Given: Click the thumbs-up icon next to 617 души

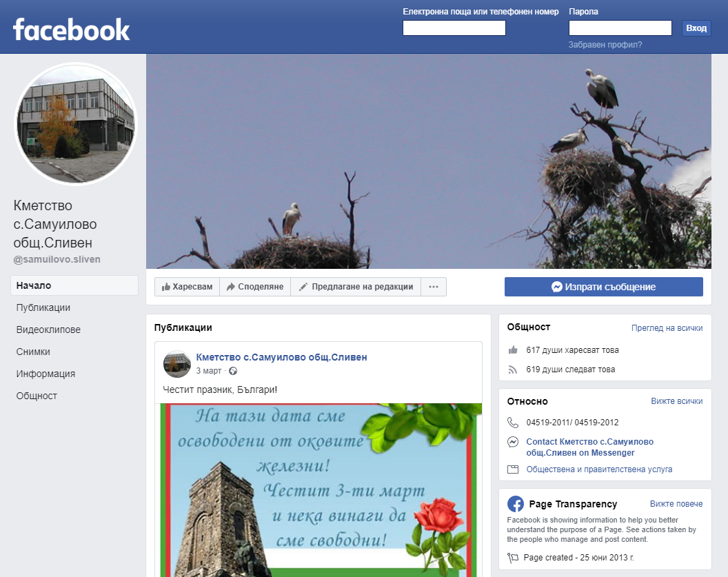Looking at the screenshot, I should pos(512,350).
